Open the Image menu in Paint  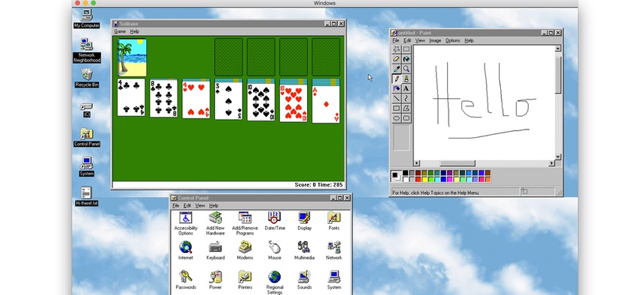point(435,40)
